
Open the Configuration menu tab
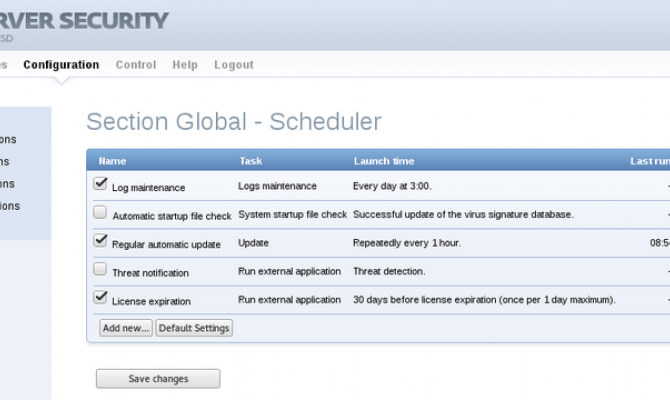[x=61, y=65]
